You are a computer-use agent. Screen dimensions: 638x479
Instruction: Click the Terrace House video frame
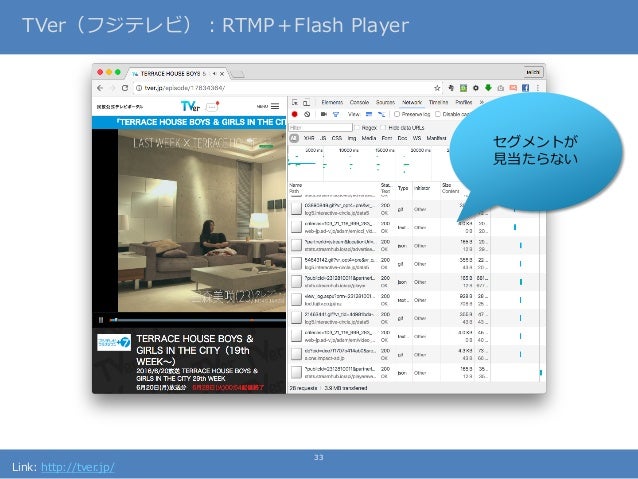click(x=202, y=221)
